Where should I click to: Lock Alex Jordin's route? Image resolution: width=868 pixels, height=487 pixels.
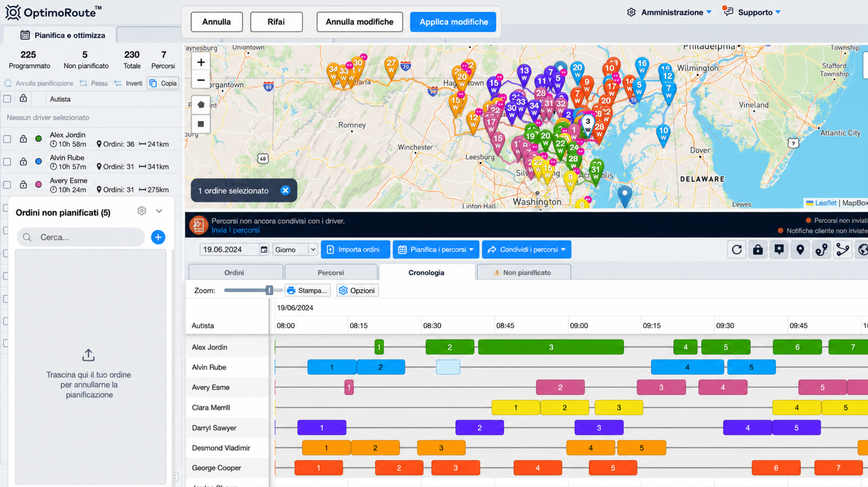pos(23,139)
